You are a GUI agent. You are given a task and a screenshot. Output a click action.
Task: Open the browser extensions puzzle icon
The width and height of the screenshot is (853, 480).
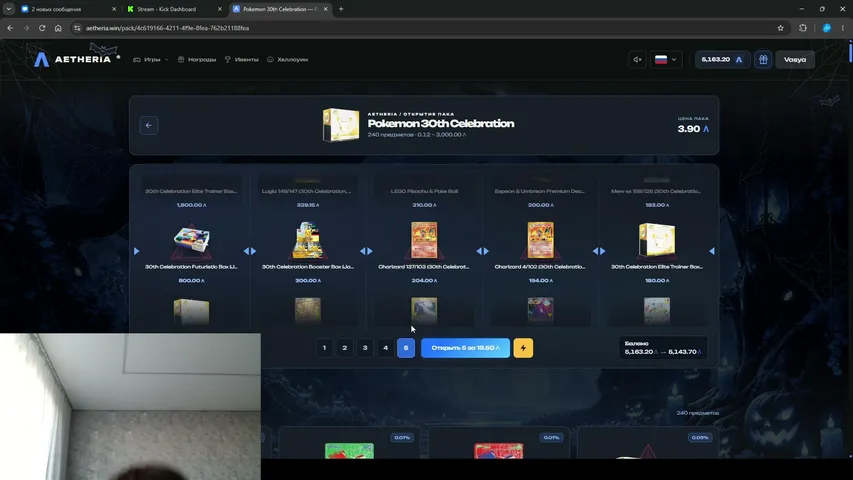click(803, 28)
